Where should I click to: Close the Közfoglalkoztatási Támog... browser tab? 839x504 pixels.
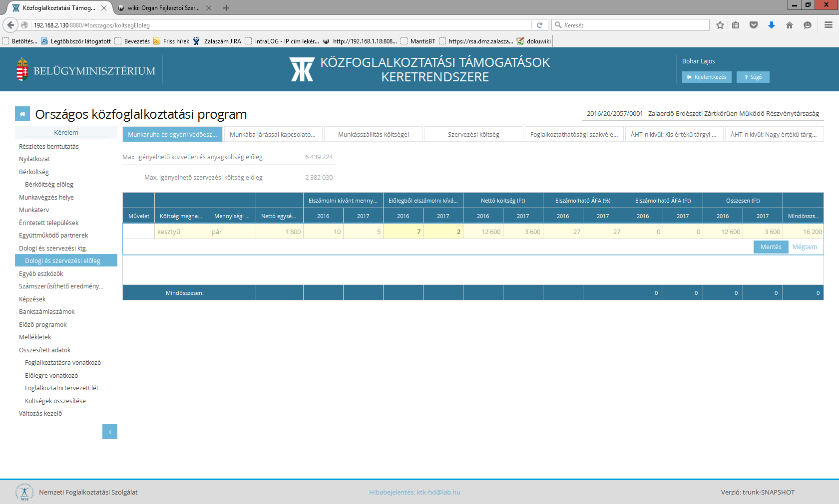pyautogui.click(x=104, y=8)
